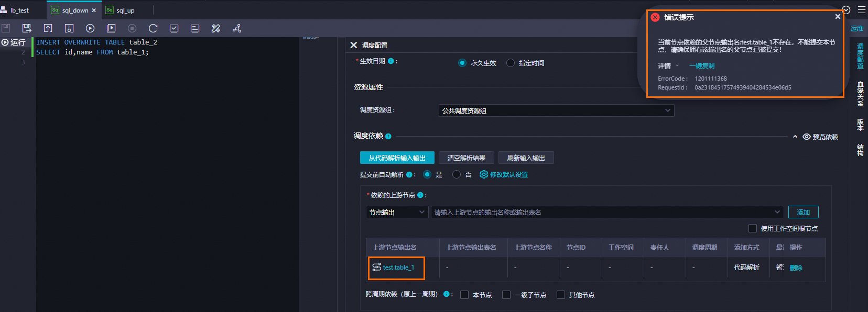
Task: Click 修改默认设置 link
Action: tap(509, 174)
